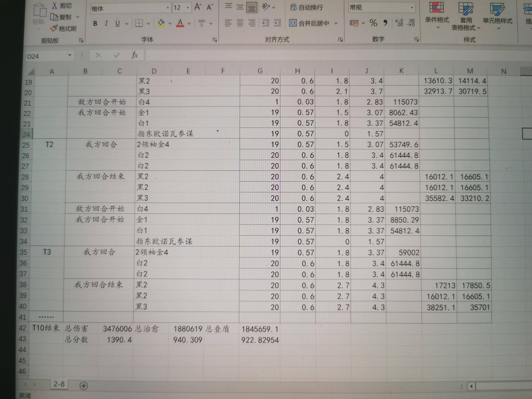The width and height of the screenshot is (532, 399).
Task: Open the font size dropdown showing 12
Action: click(x=188, y=8)
